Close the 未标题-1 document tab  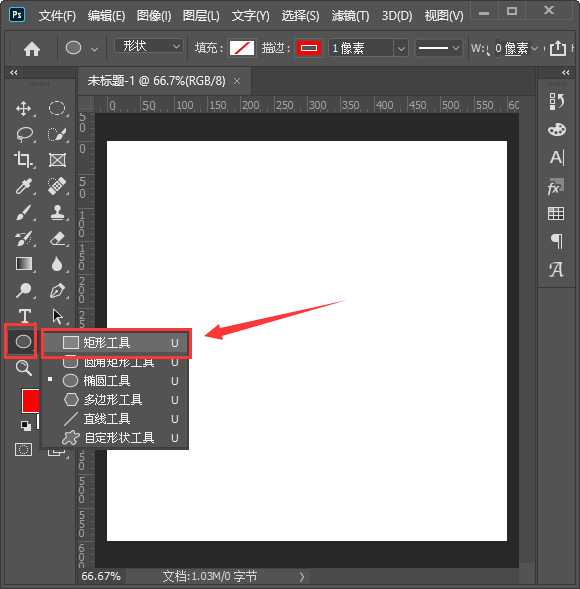pyautogui.click(x=237, y=81)
